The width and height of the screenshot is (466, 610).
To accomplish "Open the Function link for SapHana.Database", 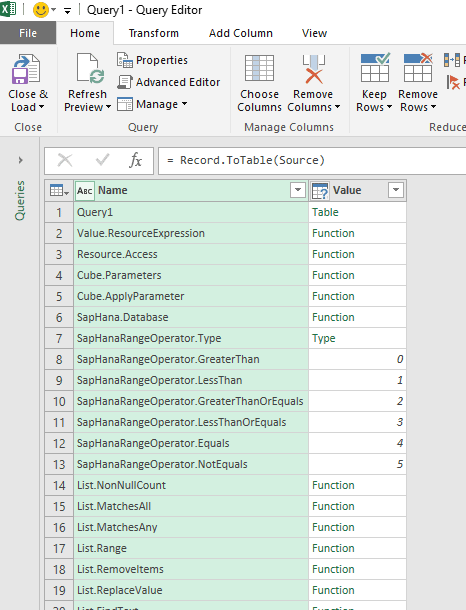I will (333, 317).
